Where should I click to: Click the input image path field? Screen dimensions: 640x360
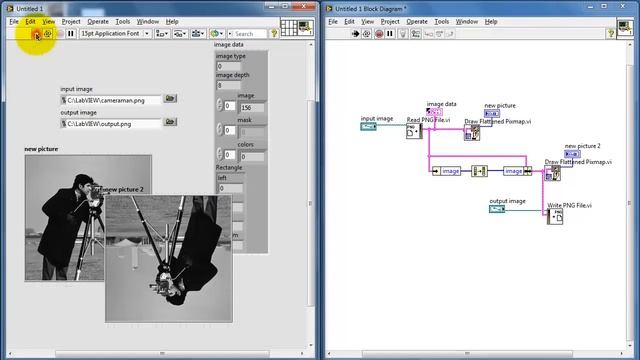[x=111, y=100]
